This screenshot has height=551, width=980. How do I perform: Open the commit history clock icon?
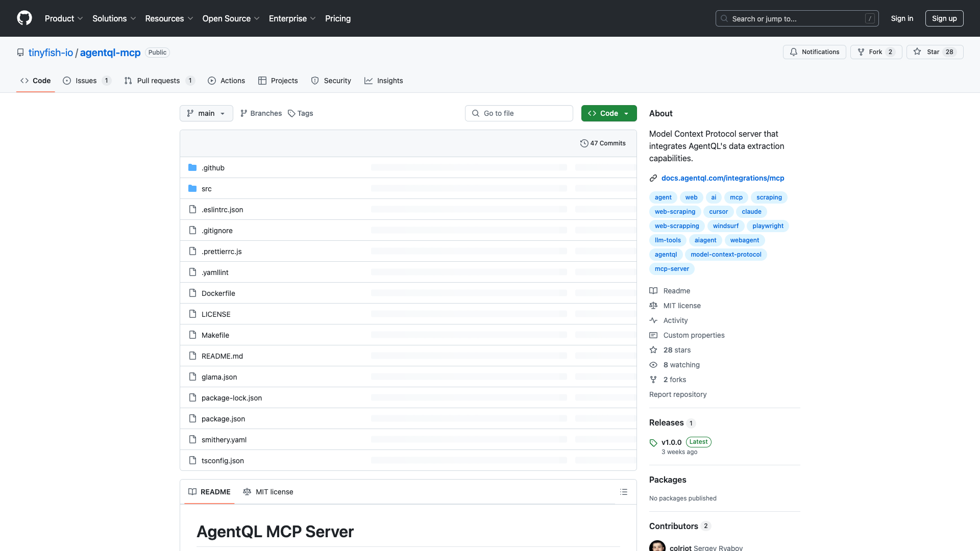(x=584, y=143)
